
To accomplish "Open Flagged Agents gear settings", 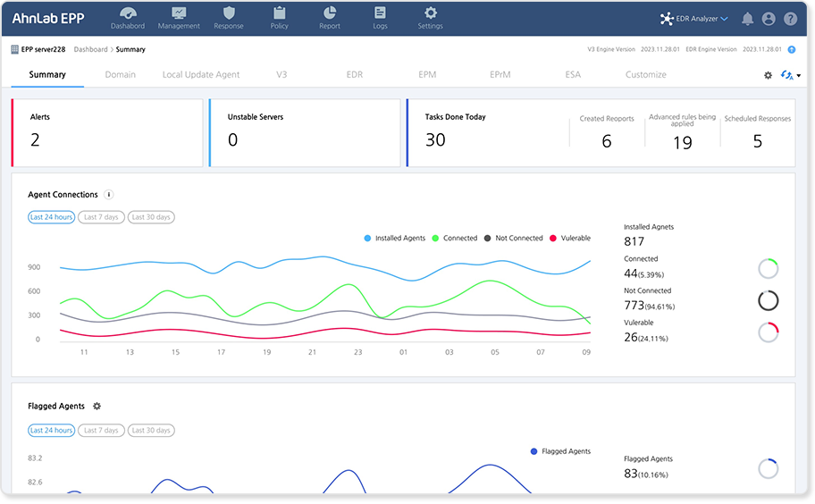I will tap(97, 406).
